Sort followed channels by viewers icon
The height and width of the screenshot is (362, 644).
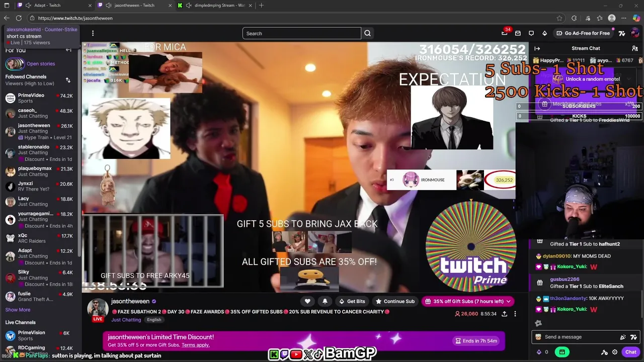pos(68,80)
